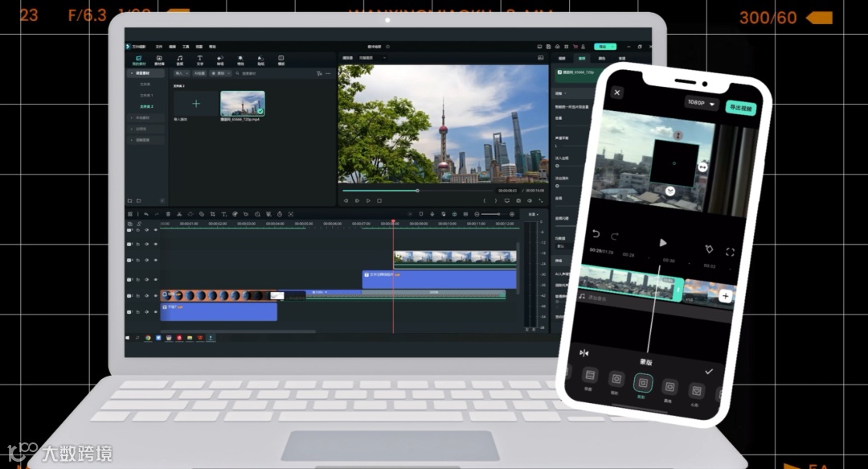This screenshot has height=469, width=868.
Task: Lock the track with the planet sequence clip
Action: click(138, 295)
